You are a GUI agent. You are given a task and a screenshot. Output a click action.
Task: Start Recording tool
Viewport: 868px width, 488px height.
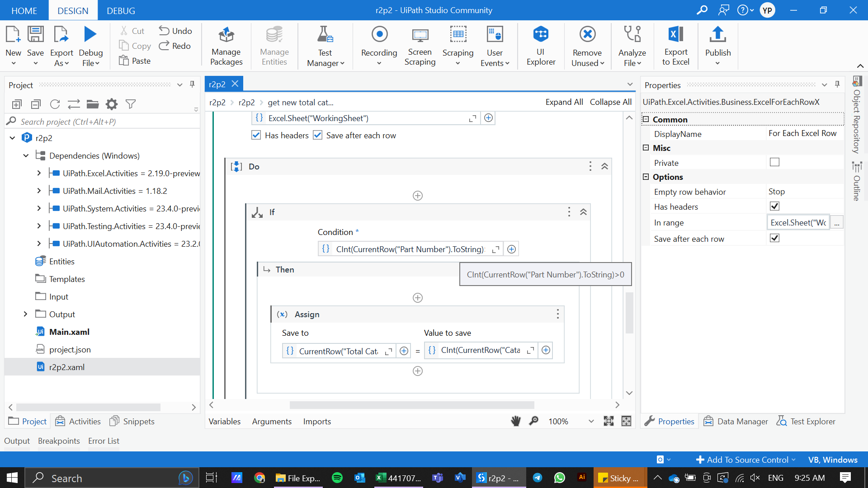point(379,46)
